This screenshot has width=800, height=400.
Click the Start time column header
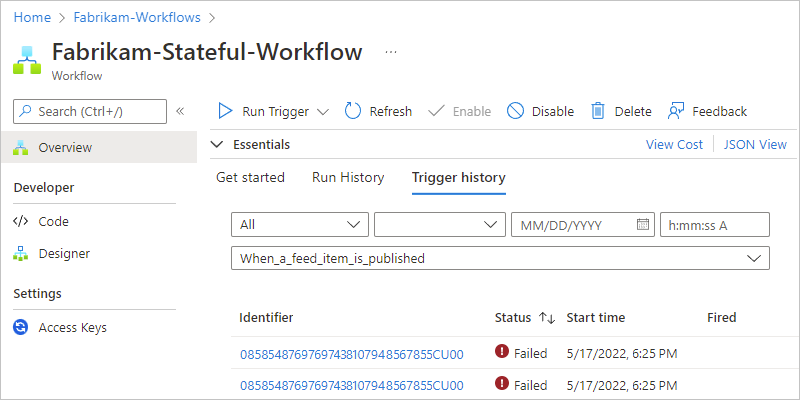tap(596, 317)
